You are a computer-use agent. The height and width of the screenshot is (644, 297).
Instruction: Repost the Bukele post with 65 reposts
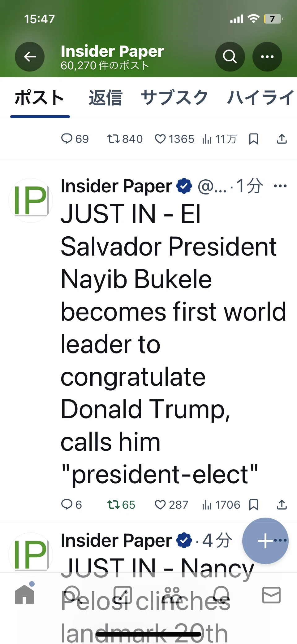tap(121, 505)
